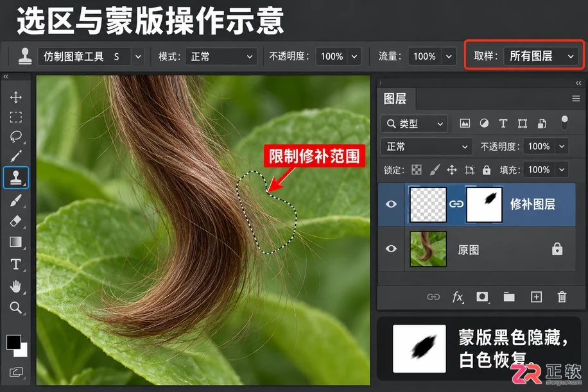Filter layers by type T icon
Viewport: 588px width, 392px height.
pos(503,123)
